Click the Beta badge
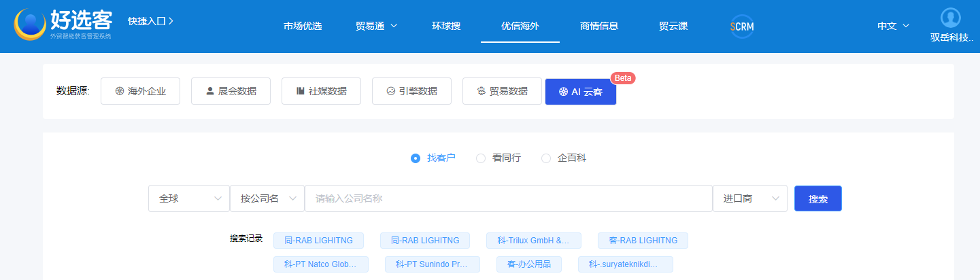Image resolution: width=980 pixels, height=280 pixels. pyautogui.click(x=622, y=78)
